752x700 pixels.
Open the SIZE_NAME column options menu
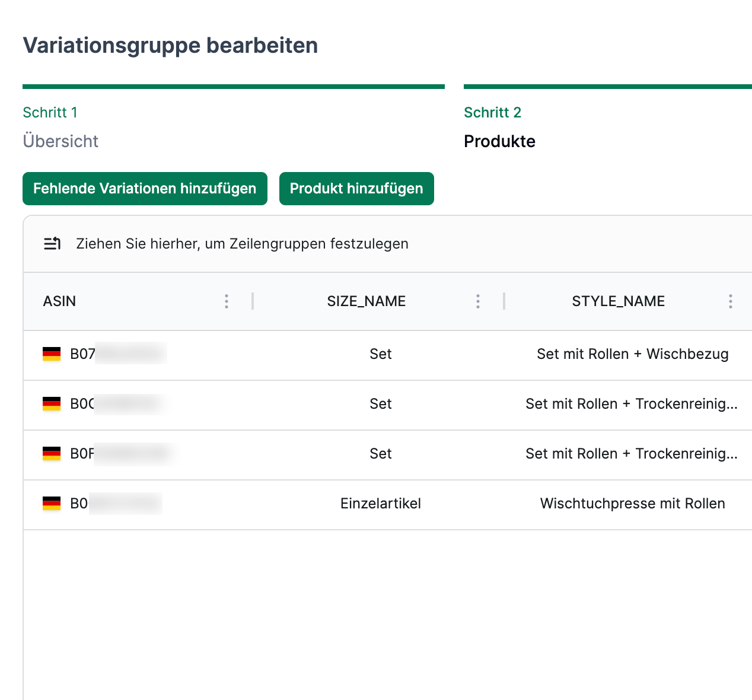477,301
